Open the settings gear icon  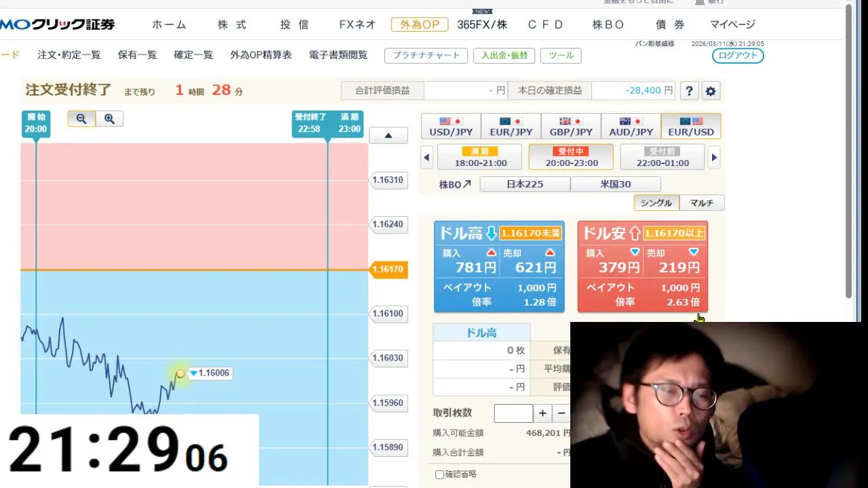pyautogui.click(x=710, y=91)
